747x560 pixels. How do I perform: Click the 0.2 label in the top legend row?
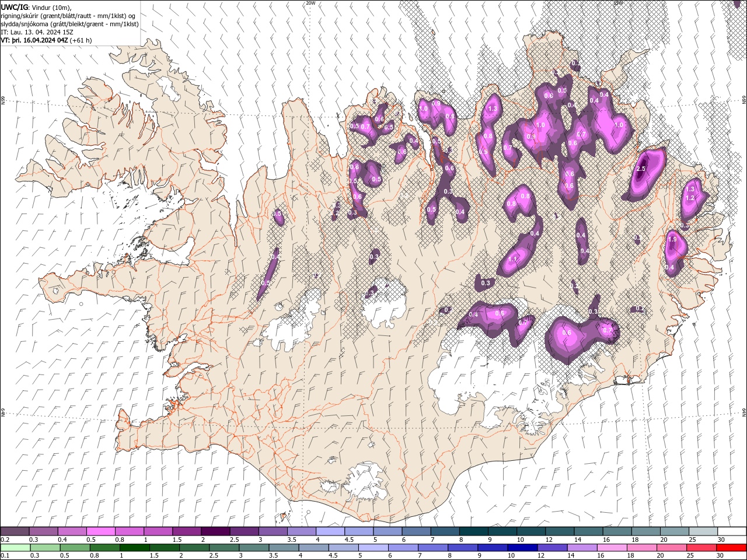point(5,540)
